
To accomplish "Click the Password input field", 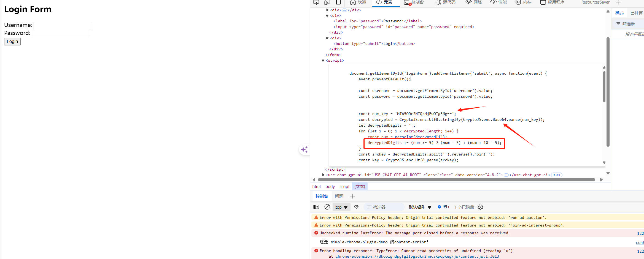I will tap(61, 34).
